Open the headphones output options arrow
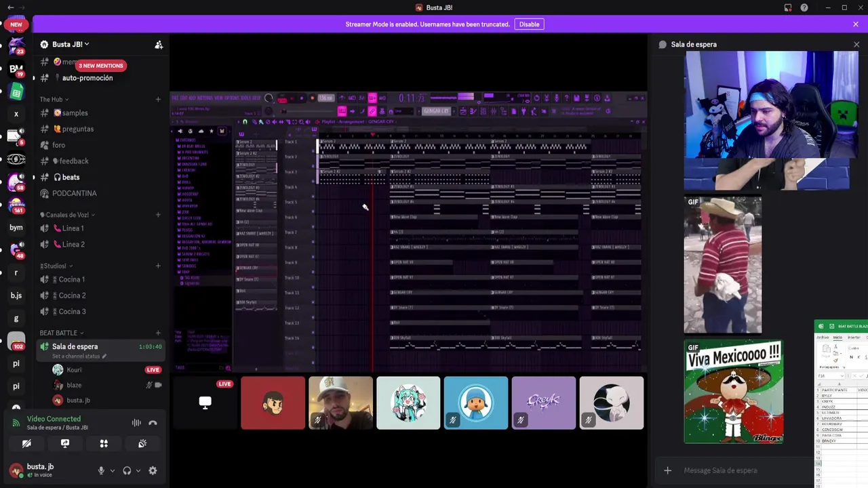This screenshot has width=868, height=488. (x=138, y=470)
